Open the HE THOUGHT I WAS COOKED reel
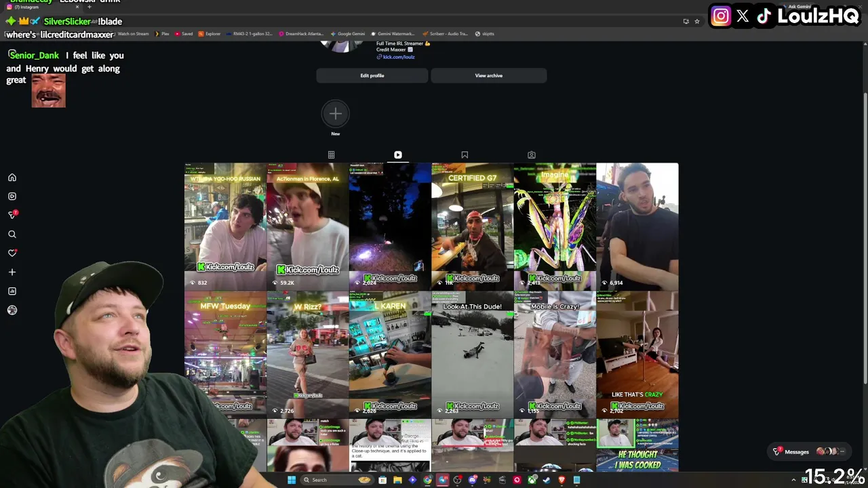The width and height of the screenshot is (868, 488). (x=637, y=445)
